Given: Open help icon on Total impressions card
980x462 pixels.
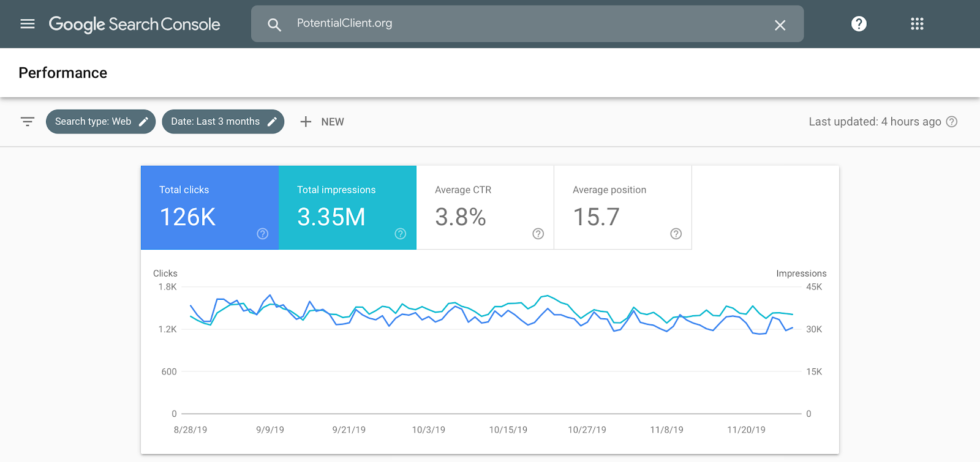Looking at the screenshot, I should click(x=401, y=234).
